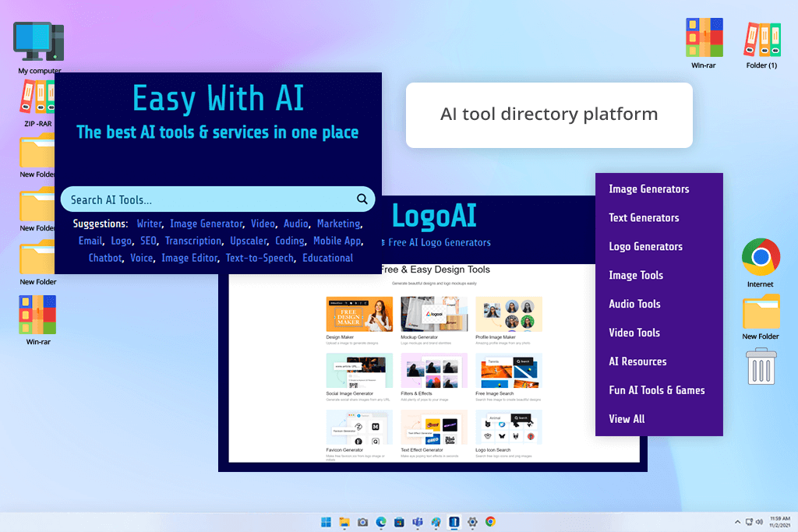
Task: Click the LogoAI title text
Action: coord(434,216)
